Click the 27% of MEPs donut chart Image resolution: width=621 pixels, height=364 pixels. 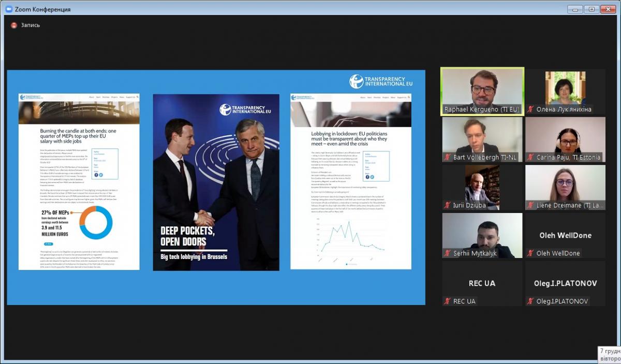tap(96, 222)
